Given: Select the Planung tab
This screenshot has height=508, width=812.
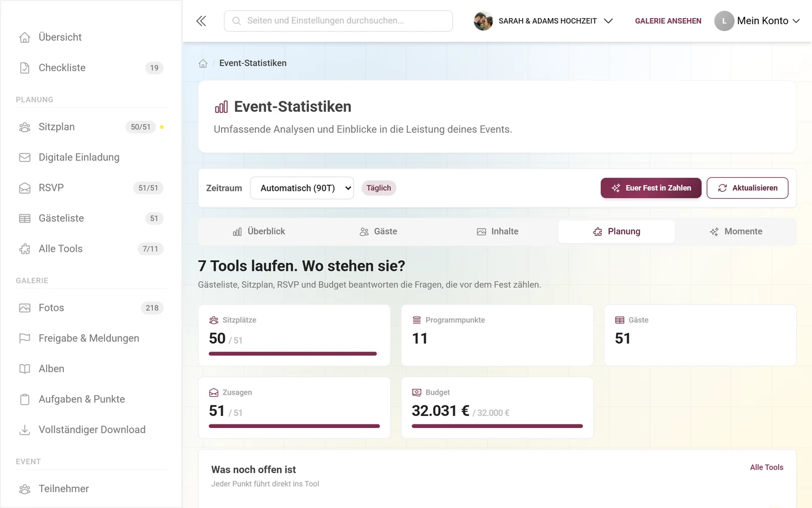Looking at the screenshot, I should (x=616, y=231).
